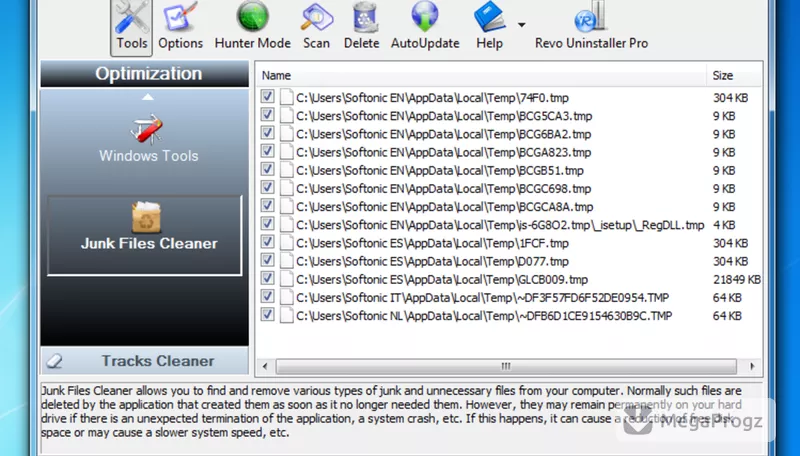The height and width of the screenshot is (456, 800).
Task: Click the file icon for 74F0.tmp
Action: (287, 97)
